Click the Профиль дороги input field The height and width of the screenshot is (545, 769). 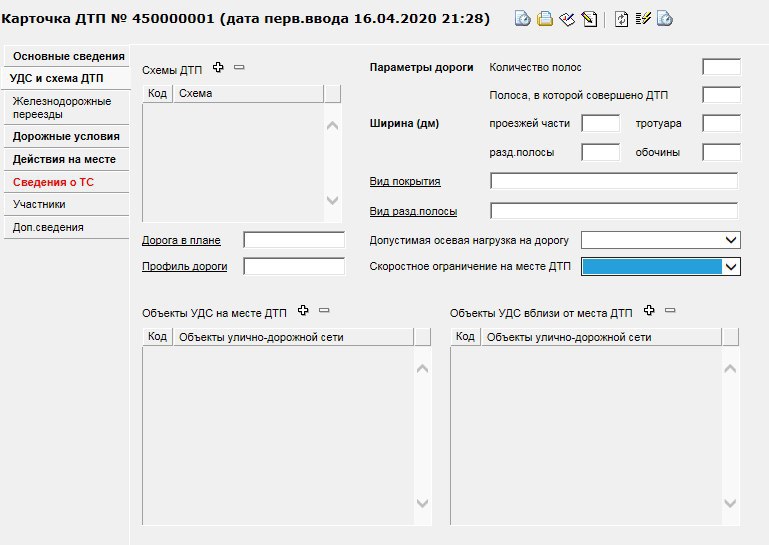[x=294, y=266]
